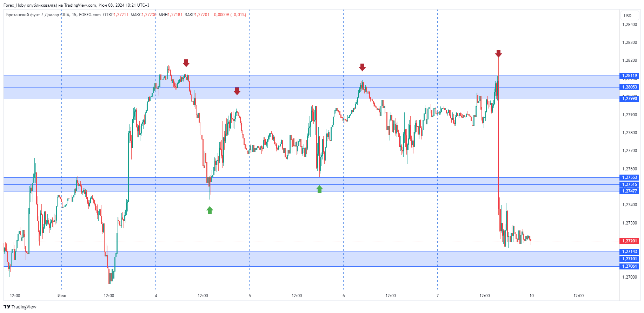644x313 pixels.
Task: Click the 1,27600 price scale value
Action: click(629, 169)
